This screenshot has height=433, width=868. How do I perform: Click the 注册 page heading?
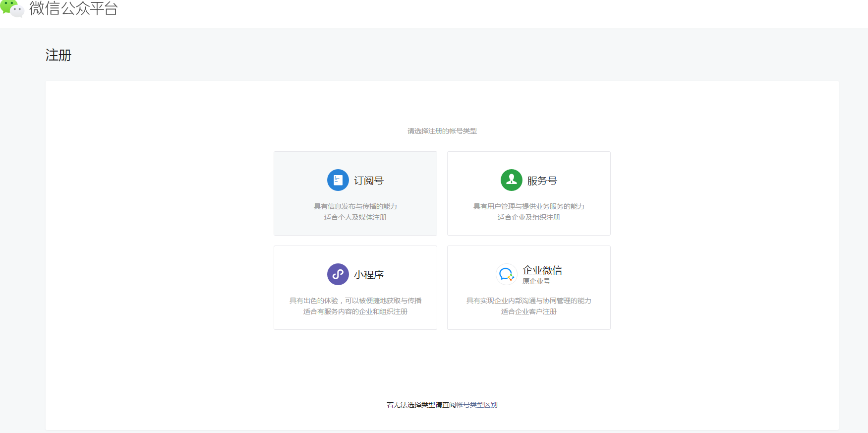58,55
